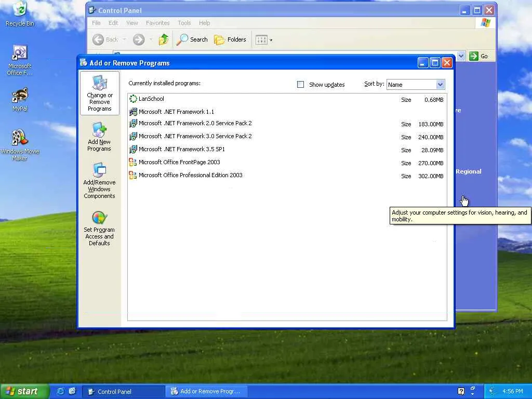Click the Forward history dropdown arrow
This screenshot has height=399, width=532.
click(x=151, y=39)
